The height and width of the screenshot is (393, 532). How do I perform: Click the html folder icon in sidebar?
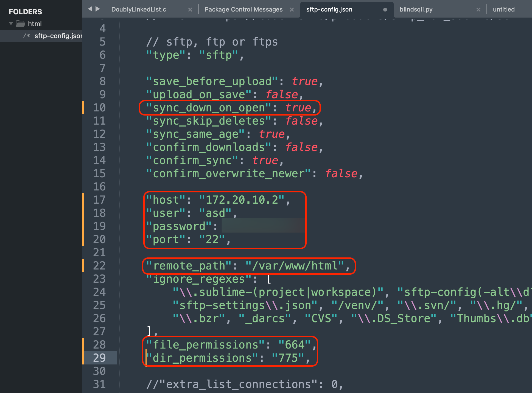pos(21,24)
